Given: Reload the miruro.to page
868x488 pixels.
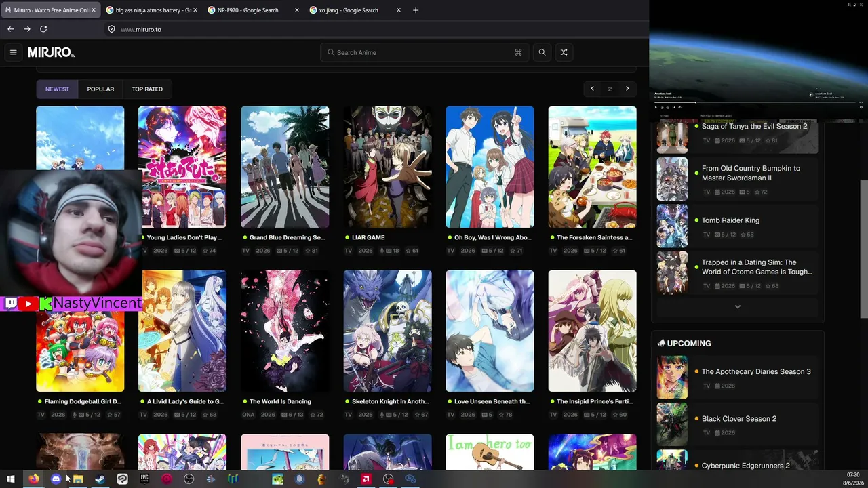Looking at the screenshot, I should (43, 29).
